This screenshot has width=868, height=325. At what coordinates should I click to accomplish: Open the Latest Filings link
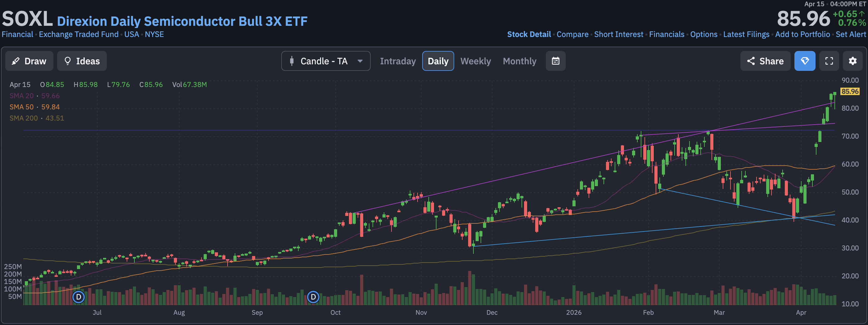point(746,34)
